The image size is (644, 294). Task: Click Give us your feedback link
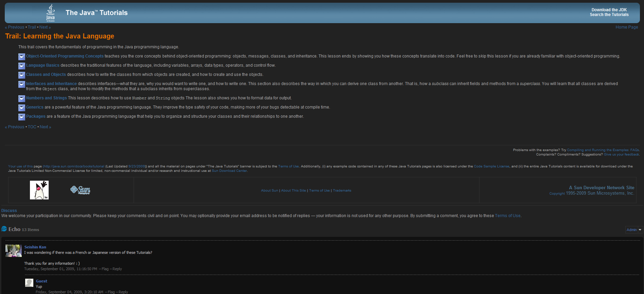(x=621, y=154)
